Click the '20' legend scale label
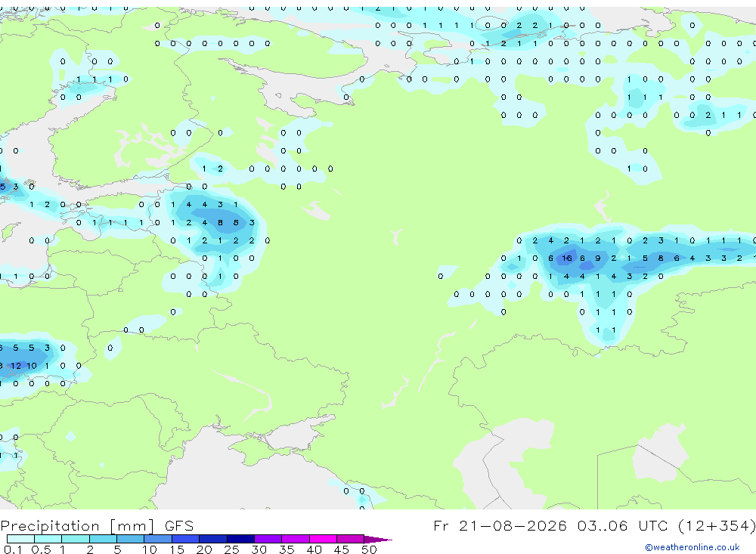The width and height of the screenshot is (756, 554). (204, 549)
